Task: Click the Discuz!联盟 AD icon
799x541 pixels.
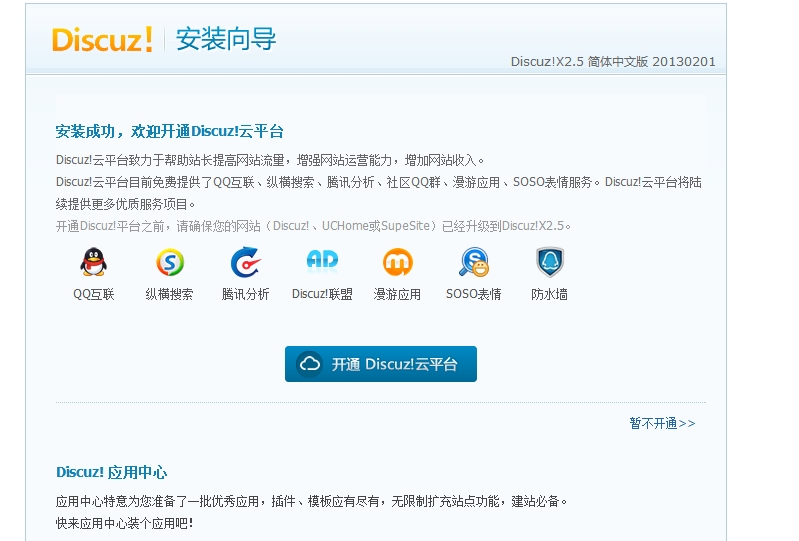Action: [322, 261]
